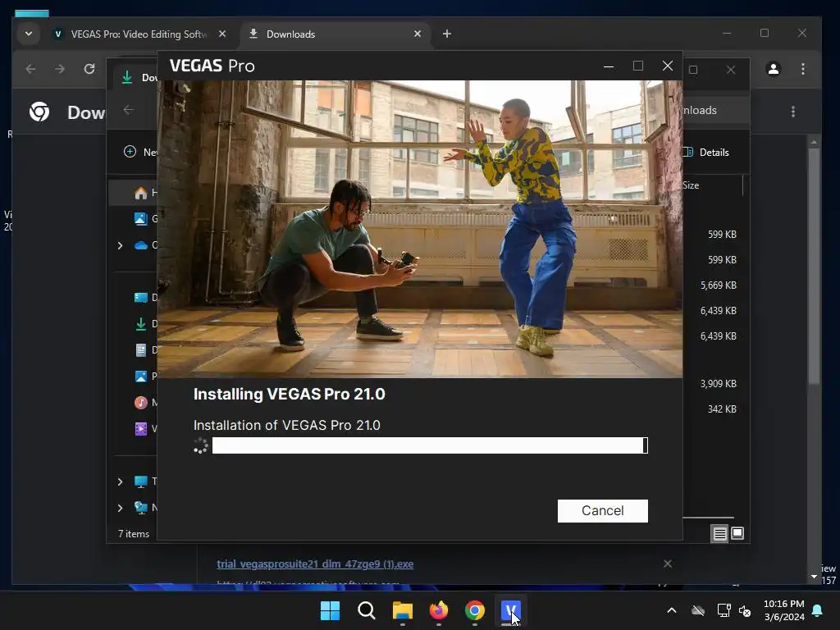Image resolution: width=840 pixels, height=630 pixels.
Task: Open File Explorer from taskbar
Action: point(402,610)
